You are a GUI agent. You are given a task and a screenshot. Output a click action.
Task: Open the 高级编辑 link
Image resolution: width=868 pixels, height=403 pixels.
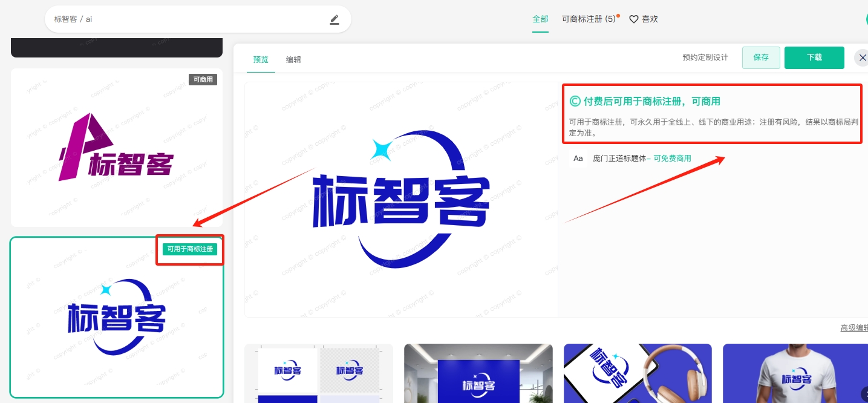(x=854, y=328)
